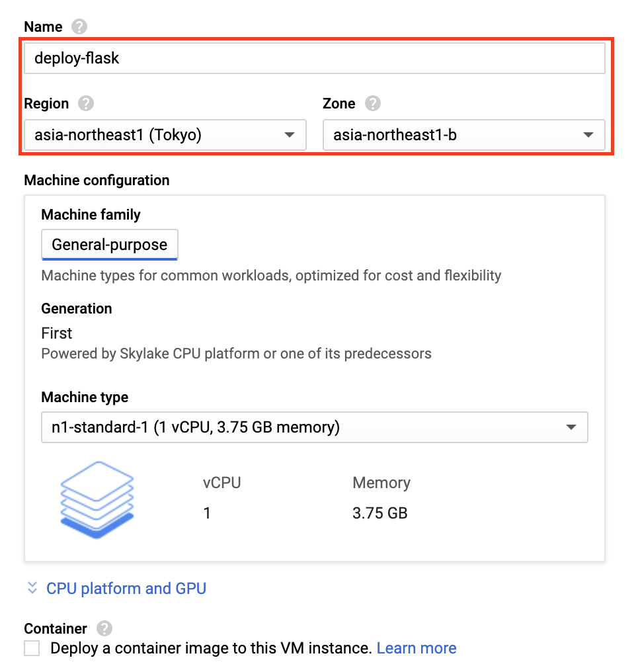
Task: Expand the CPU platform and GPU section
Action: pyautogui.click(x=126, y=587)
